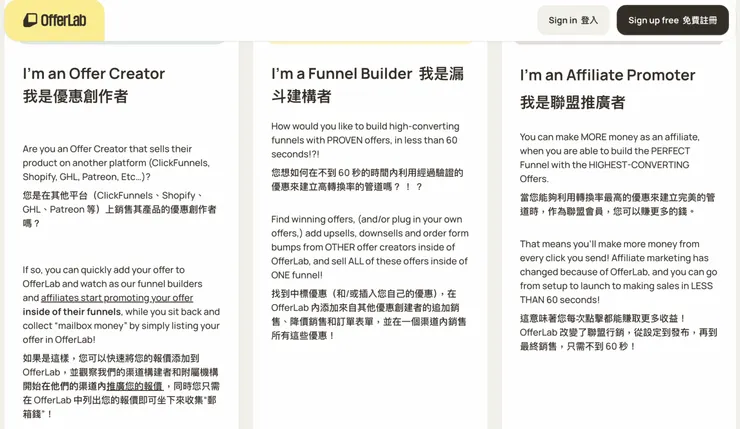Select the 我是優惠創作者 heading
Image resolution: width=740 pixels, height=429 pixels.
[x=76, y=96]
